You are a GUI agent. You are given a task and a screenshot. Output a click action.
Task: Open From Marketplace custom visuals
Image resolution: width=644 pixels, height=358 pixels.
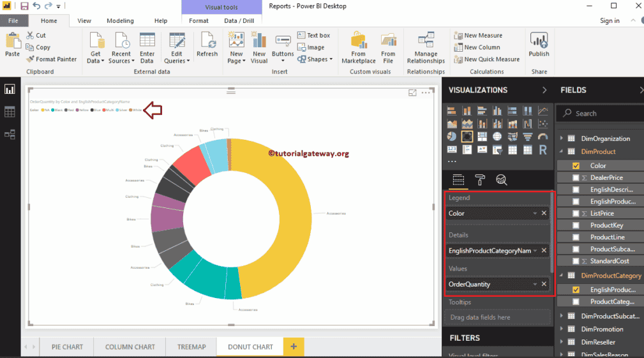(359, 48)
